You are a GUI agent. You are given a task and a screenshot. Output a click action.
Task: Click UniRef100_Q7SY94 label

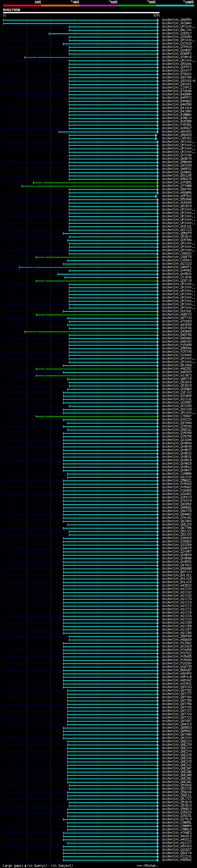177,155
